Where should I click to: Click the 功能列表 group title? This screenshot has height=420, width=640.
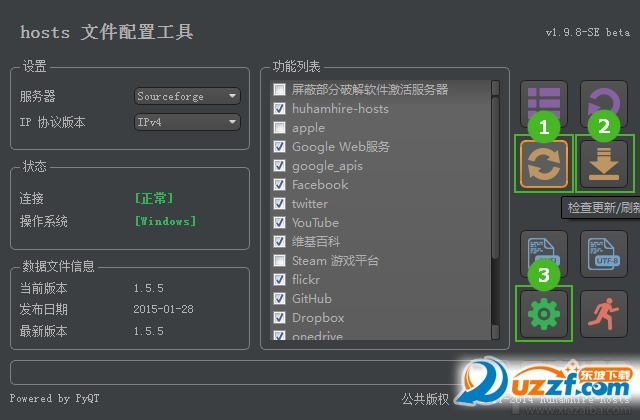coord(296,66)
